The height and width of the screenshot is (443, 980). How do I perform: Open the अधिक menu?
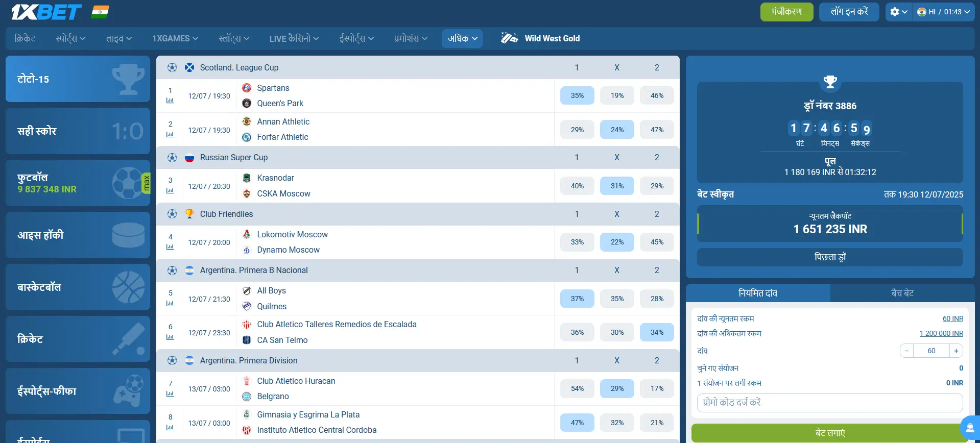(x=462, y=38)
